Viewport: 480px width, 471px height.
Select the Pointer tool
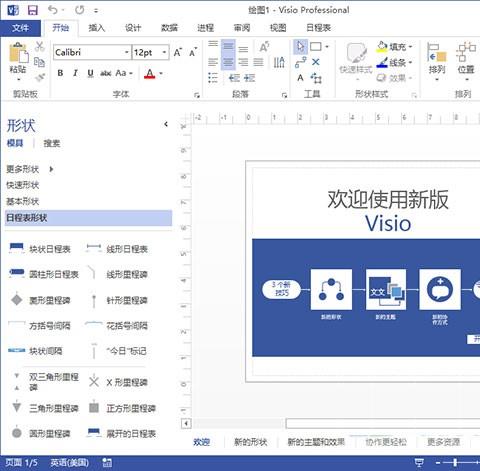pyautogui.click(x=300, y=46)
